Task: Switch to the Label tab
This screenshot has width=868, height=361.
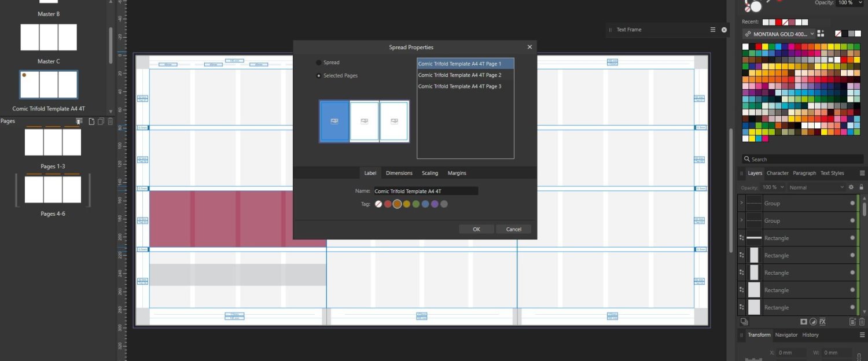Action: pos(370,173)
